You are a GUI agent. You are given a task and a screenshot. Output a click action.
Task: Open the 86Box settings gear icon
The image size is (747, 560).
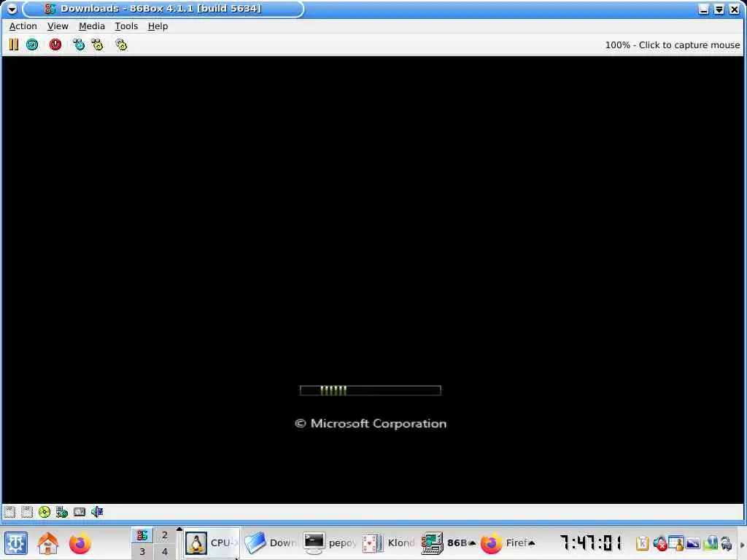[122, 44]
